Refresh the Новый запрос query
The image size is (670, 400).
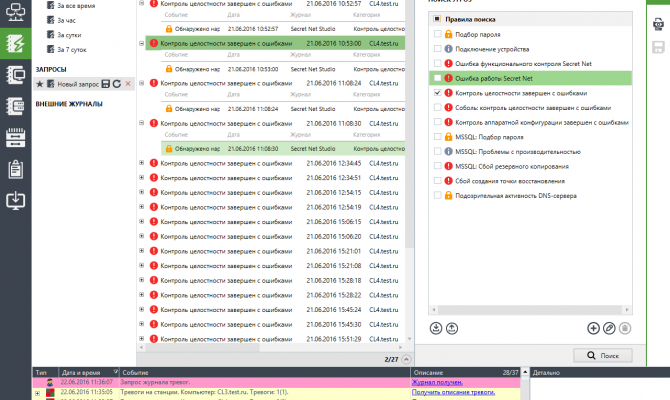pyautogui.click(x=117, y=84)
